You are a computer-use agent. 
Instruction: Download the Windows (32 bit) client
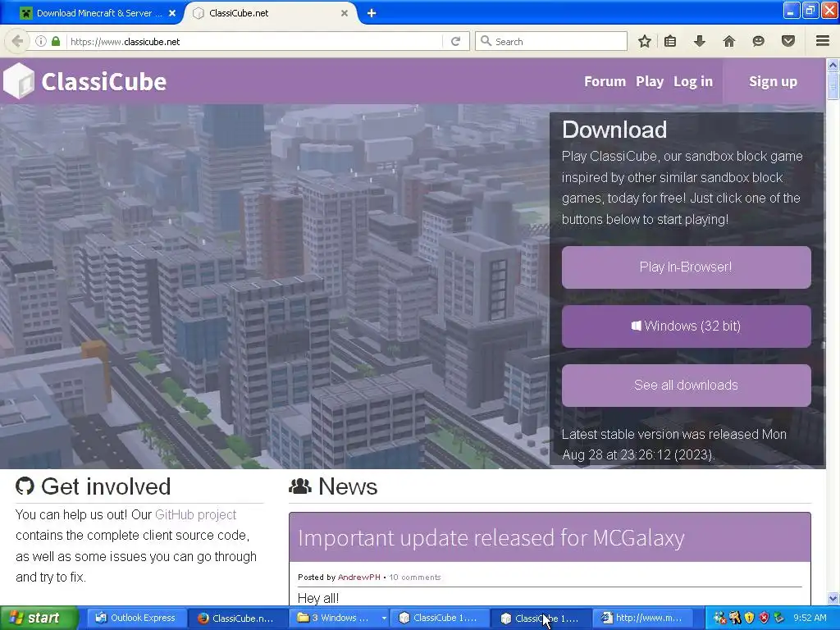pos(687,326)
